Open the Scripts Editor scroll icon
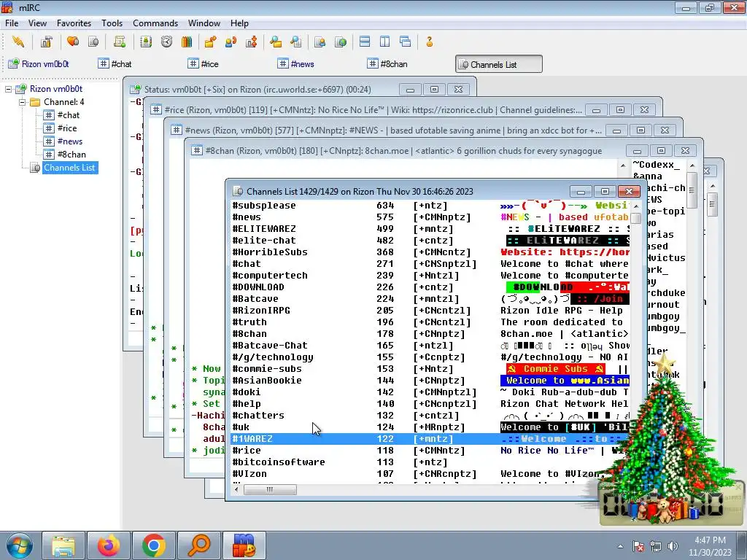This screenshot has height=560, width=747. pos(120,42)
